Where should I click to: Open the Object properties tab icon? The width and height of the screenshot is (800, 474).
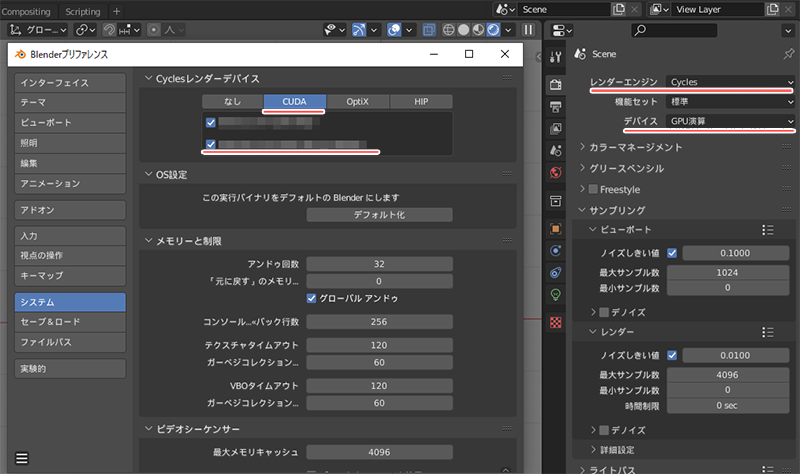pos(556,229)
